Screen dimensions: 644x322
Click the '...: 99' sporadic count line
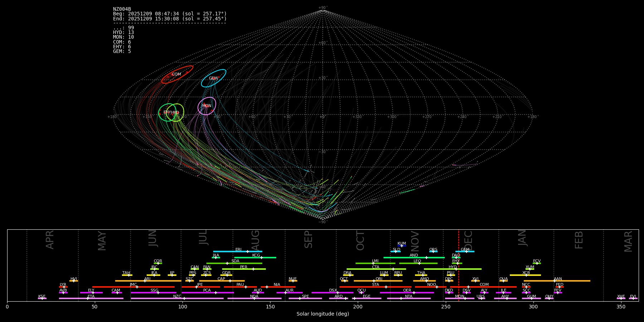point(123,28)
